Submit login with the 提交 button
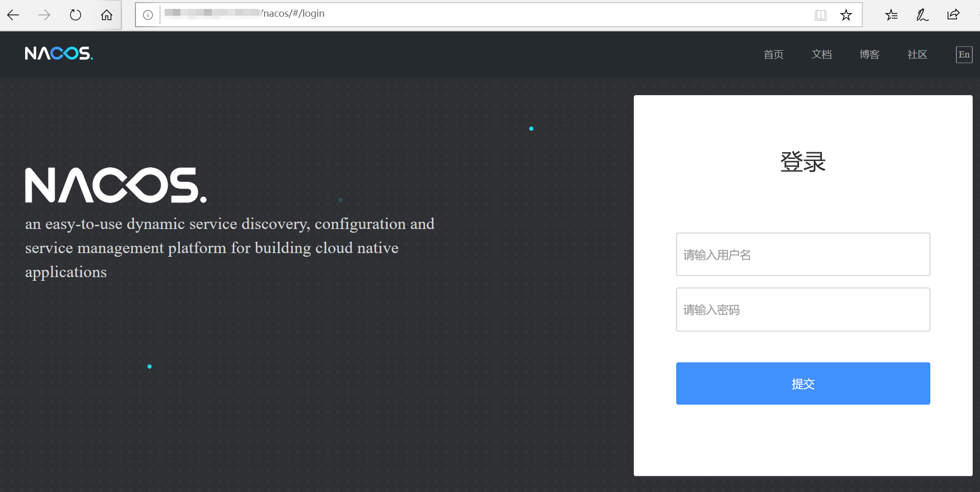The width and height of the screenshot is (980, 492). point(803,383)
